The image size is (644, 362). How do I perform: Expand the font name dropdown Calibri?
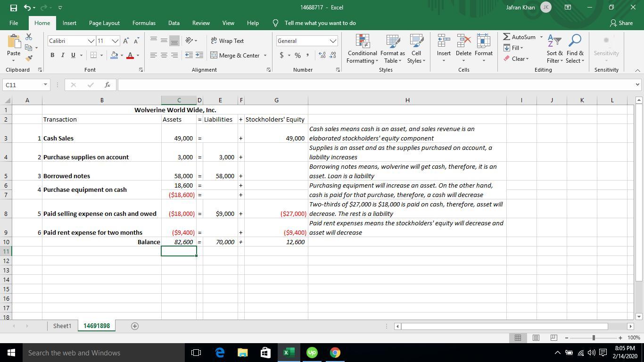click(91, 41)
